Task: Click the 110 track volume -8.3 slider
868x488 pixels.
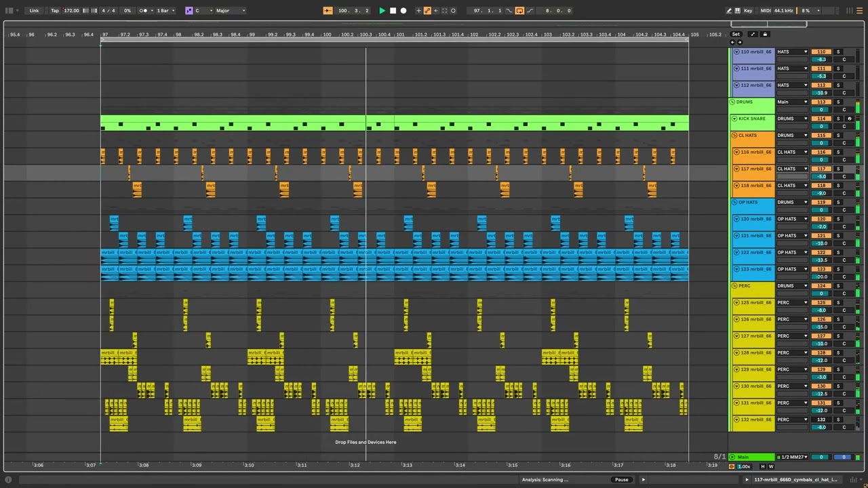Action: tap(821, 60)
